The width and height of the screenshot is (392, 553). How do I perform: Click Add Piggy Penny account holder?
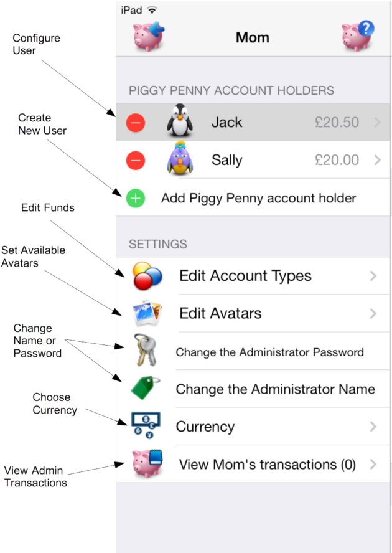pyautogui.click(x=258, y=198)
